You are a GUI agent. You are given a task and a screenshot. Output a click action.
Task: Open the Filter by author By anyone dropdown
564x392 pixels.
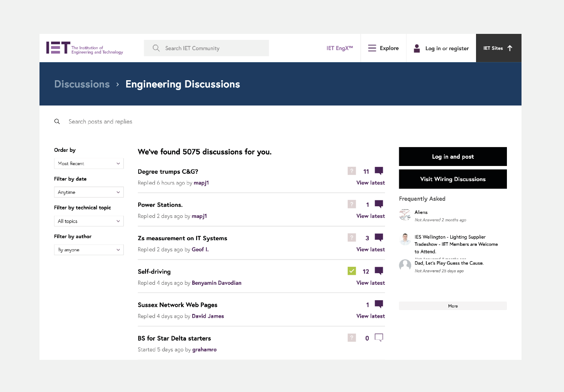89,250
